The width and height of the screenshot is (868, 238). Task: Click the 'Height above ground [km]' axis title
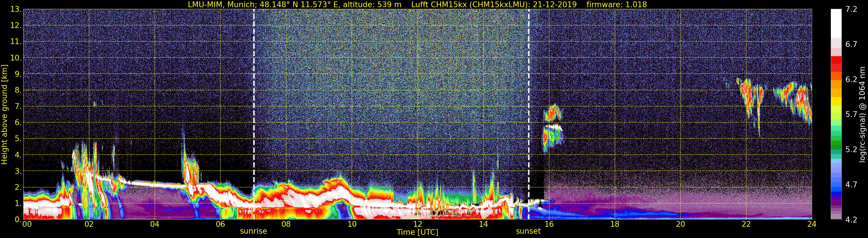(x=4, y=115)
